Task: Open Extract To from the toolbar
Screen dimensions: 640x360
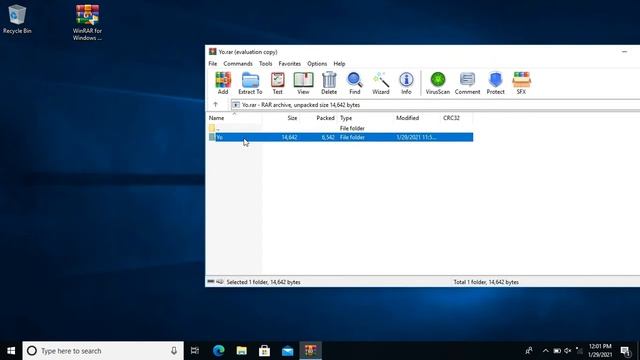Action: coord(250,83)
